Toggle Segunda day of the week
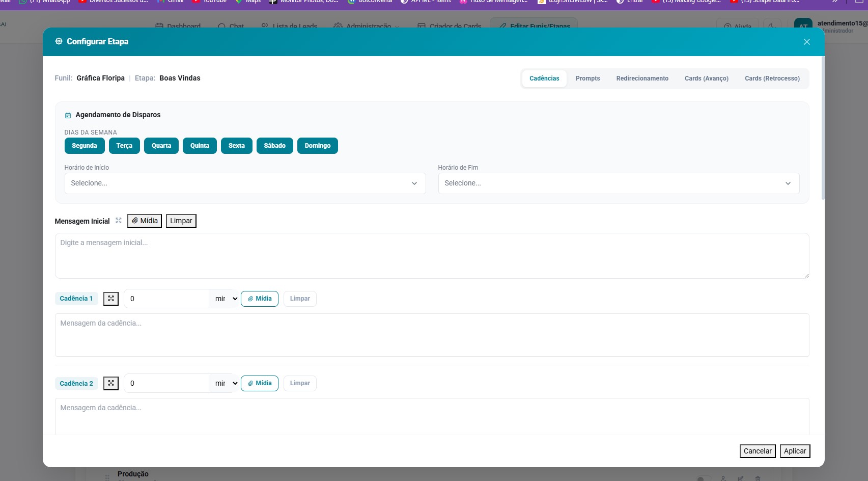 [x=85, y=146]
